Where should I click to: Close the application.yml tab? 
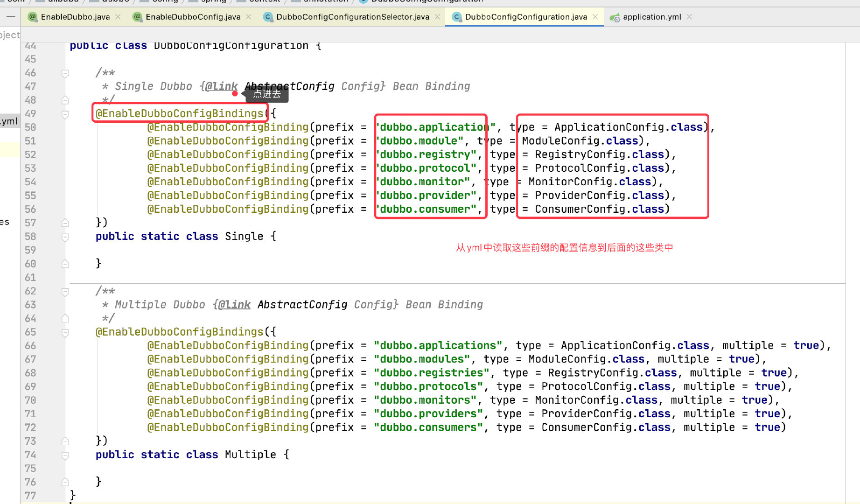click(x=689, y=17)
